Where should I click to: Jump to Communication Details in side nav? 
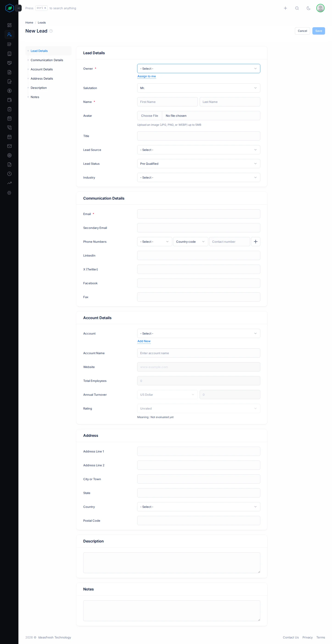[47, 60]
